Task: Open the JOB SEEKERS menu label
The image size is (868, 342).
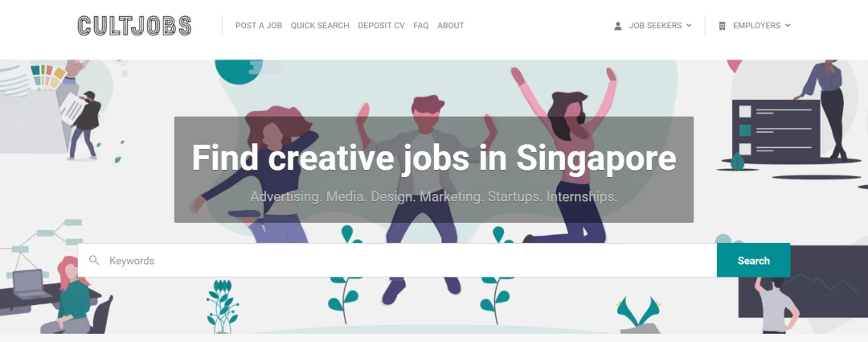Action: click(655, 26)
